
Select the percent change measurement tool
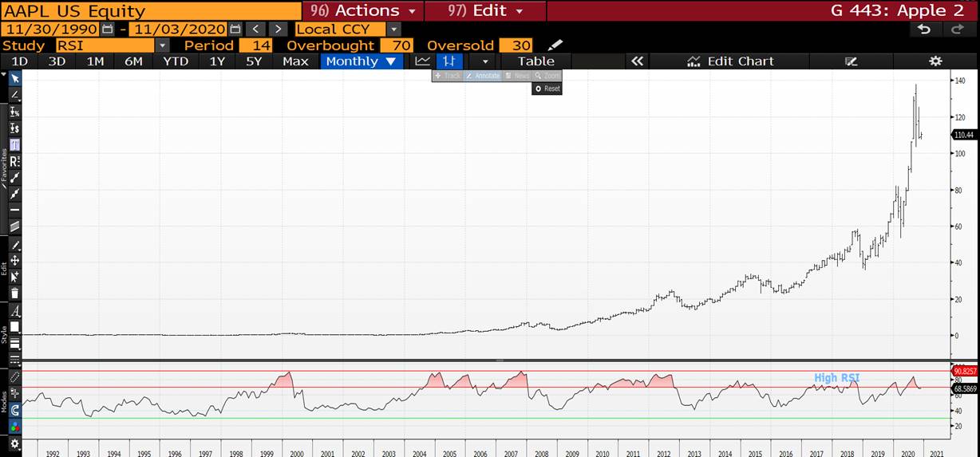[x=14, y=111]
